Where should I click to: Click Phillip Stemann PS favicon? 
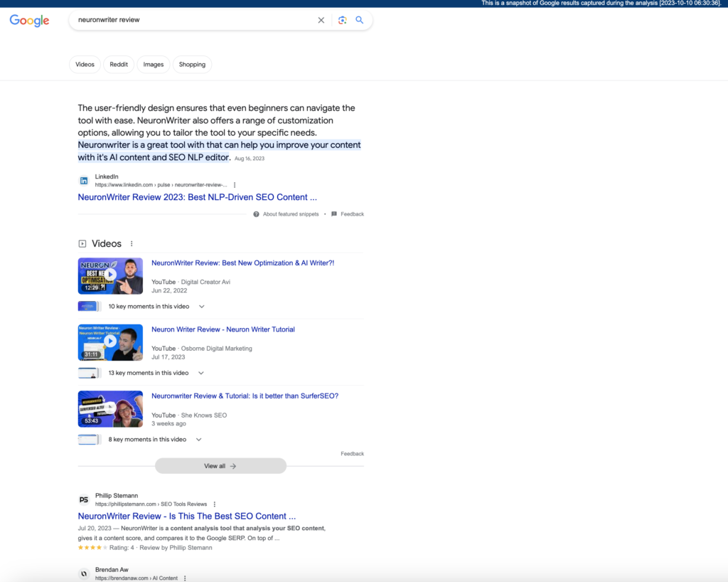coord(84,499)
